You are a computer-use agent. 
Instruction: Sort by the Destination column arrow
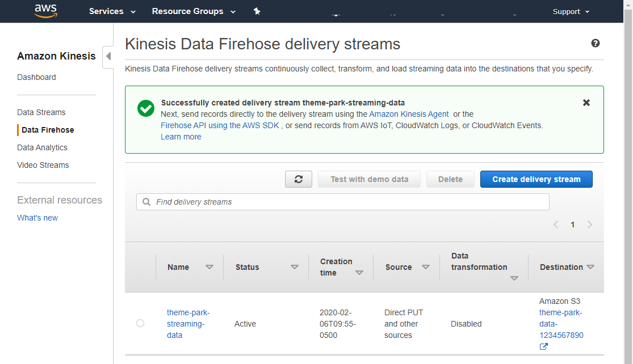click(590, 267)
